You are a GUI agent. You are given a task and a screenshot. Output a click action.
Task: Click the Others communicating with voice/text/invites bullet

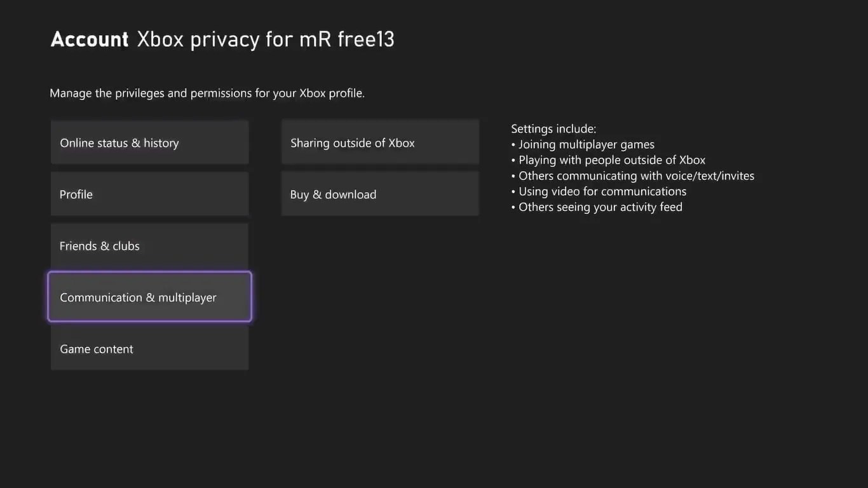(x=633, y=175)
